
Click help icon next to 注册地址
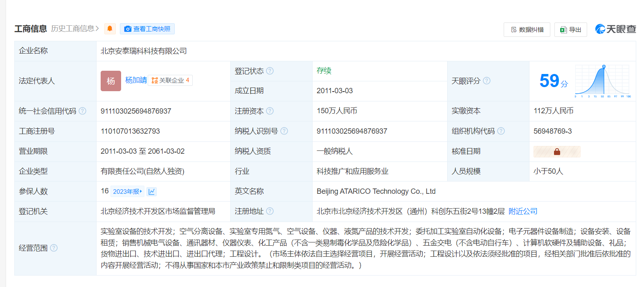tap(270, 211)
